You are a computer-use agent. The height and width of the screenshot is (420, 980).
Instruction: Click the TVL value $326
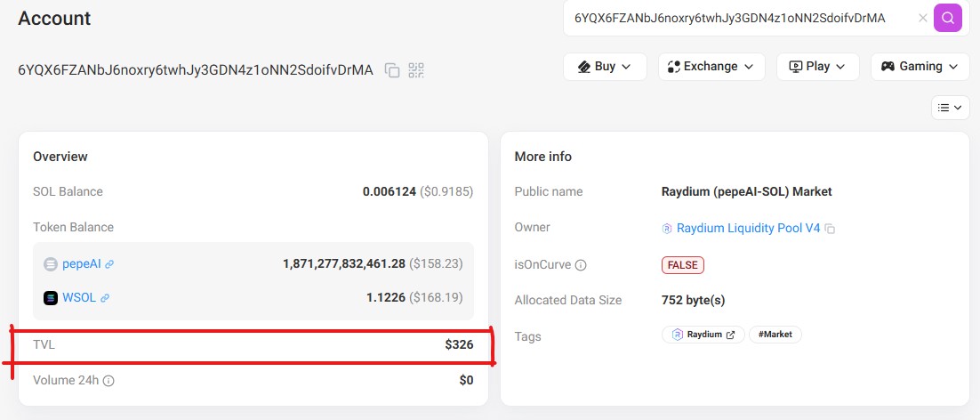(459, 344)
